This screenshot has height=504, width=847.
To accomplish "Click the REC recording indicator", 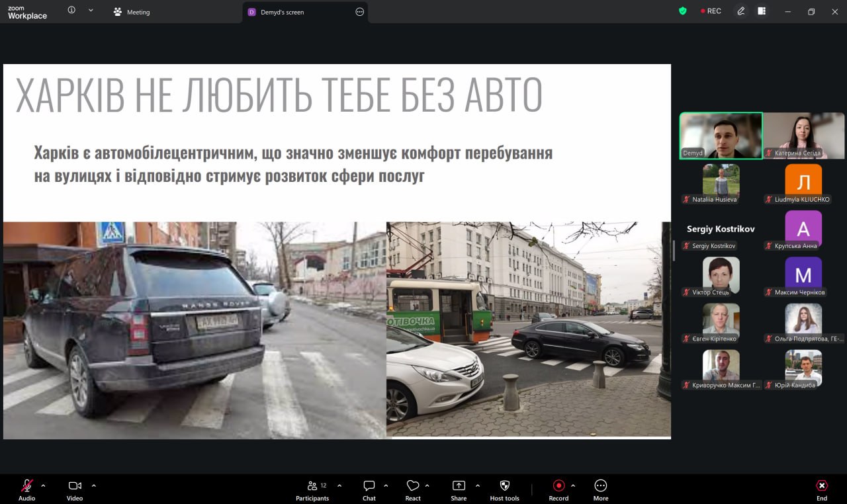I will tap(711, 11).
